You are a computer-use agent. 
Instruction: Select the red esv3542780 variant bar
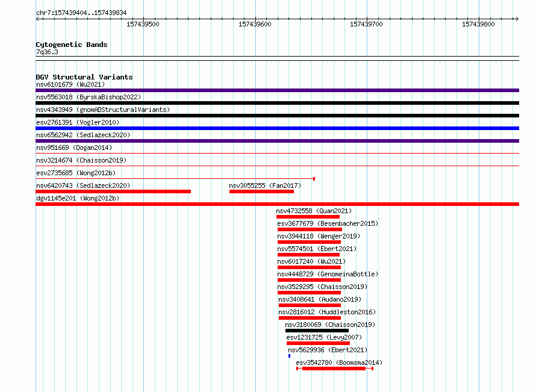(x=335, y=369)
